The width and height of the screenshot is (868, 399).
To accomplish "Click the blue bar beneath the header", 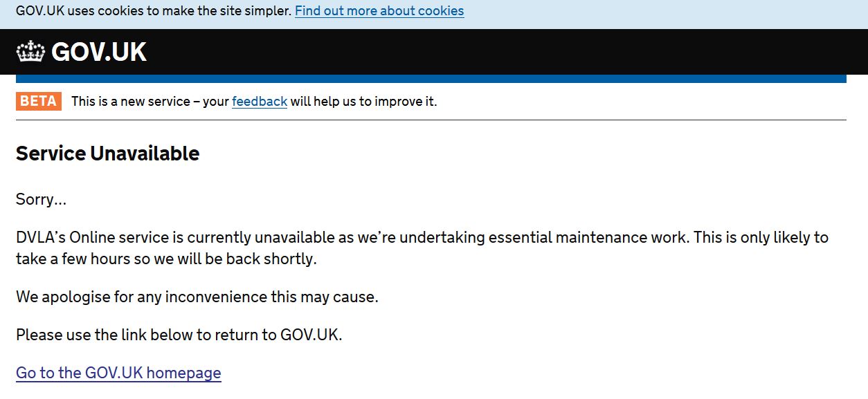I will pyautogui.click(x=431, y=79).
